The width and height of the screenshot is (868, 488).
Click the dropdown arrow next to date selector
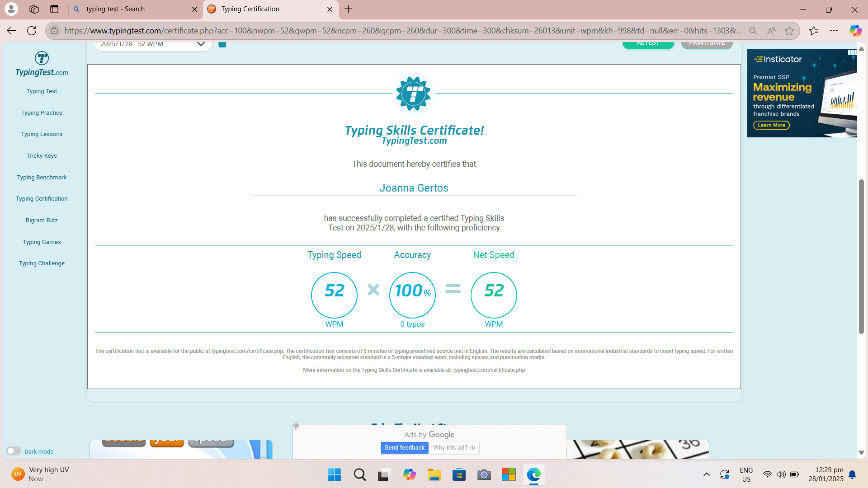(x=202, y=43)
